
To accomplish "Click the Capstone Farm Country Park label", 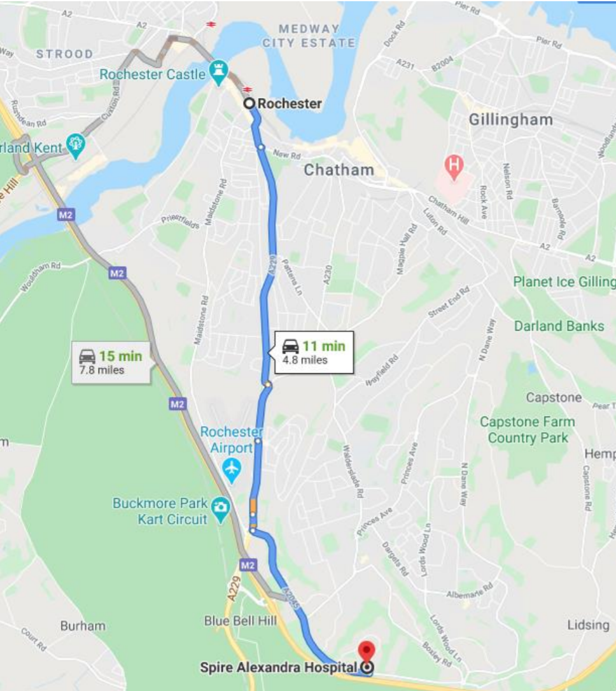I will click(528, 430).
